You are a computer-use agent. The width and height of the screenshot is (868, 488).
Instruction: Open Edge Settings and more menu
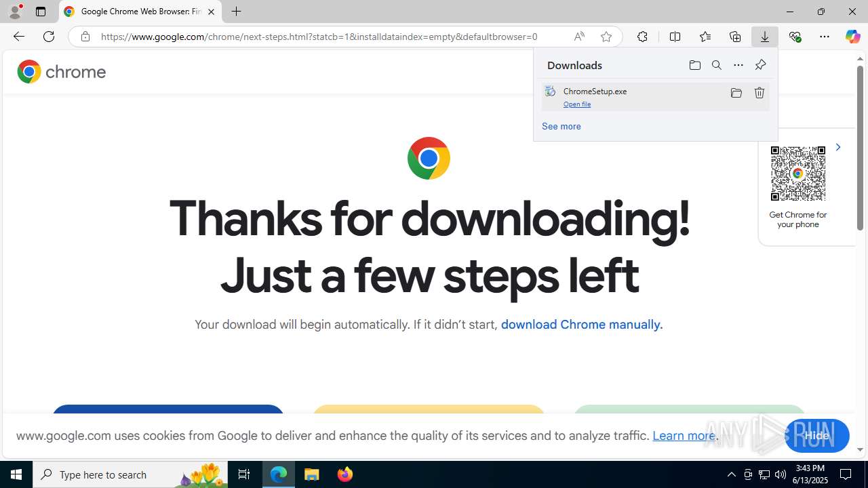pos(825,37)
